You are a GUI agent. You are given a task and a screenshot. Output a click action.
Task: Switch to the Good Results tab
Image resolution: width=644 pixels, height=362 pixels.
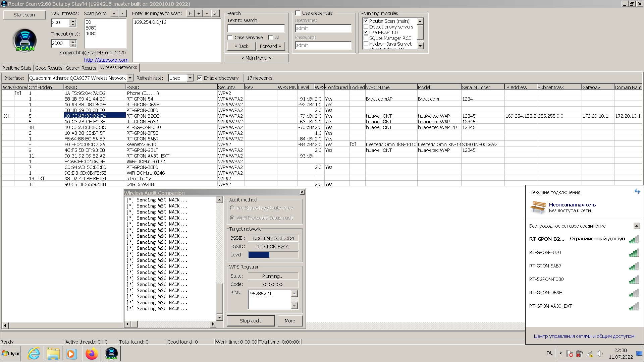pos(49,68)
